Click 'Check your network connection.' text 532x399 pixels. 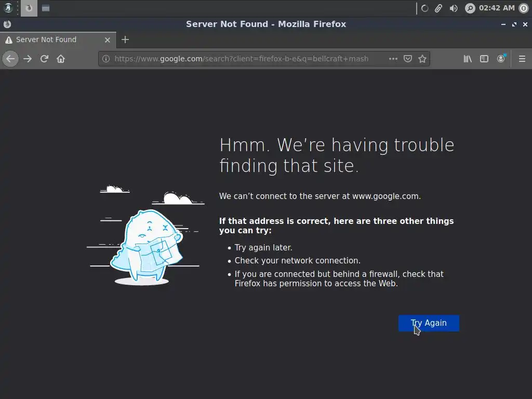[298, 261]
